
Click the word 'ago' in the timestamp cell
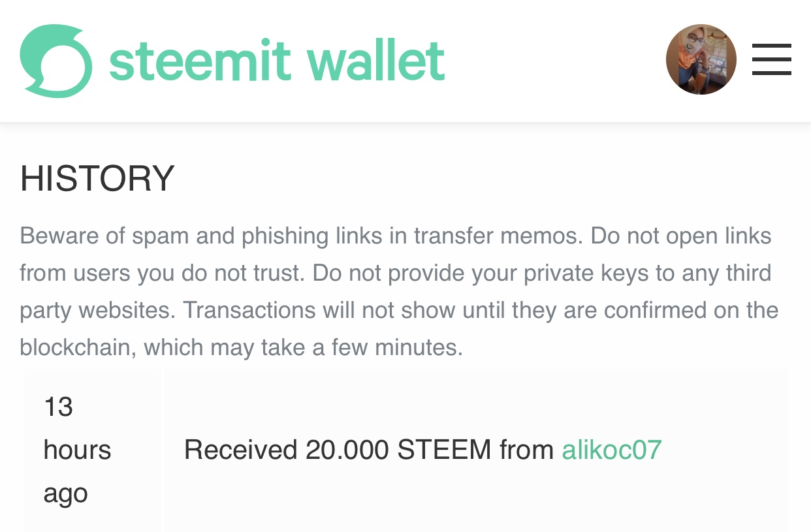65,494
